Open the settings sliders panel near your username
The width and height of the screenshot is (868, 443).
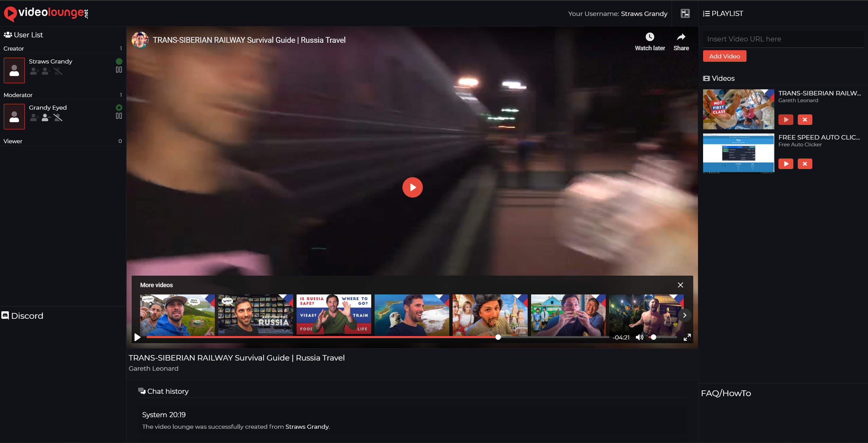pos(685,13)
